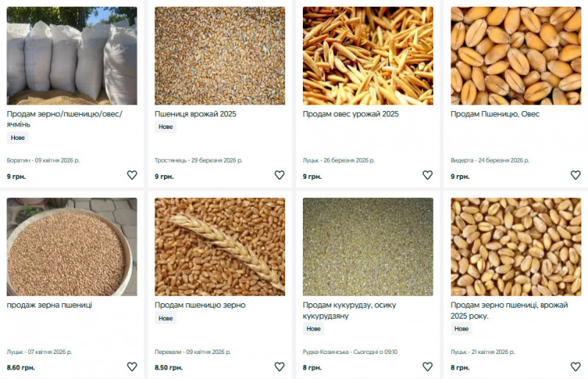Add Продам Пшеницю, Овес listing to favorites
Screen dimensions: 588x379
[576, 175]
